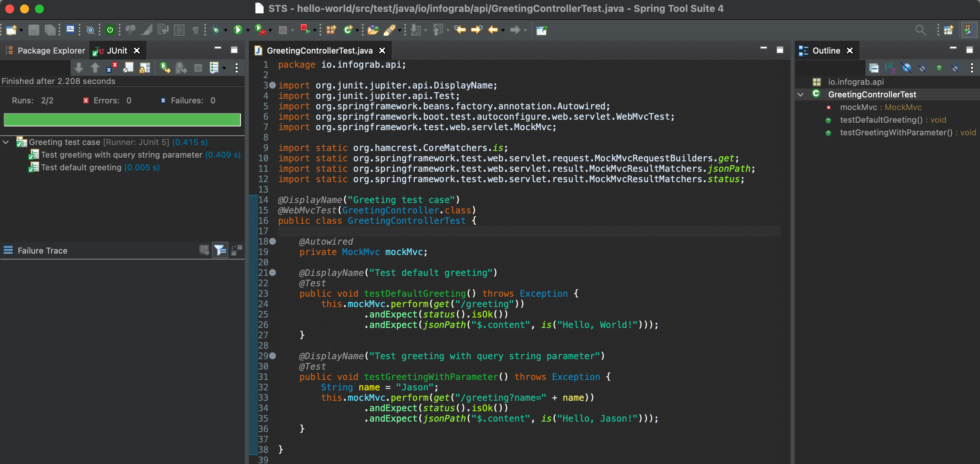Open the New wizard dropdown arrow
The image size is (980, 464).
21,30
